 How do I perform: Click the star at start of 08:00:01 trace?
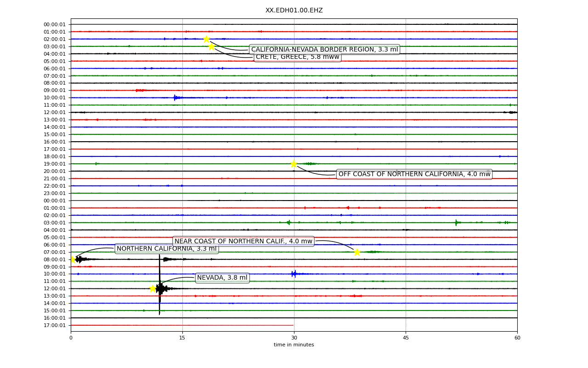pyautogui.click(x=73, y=259)
